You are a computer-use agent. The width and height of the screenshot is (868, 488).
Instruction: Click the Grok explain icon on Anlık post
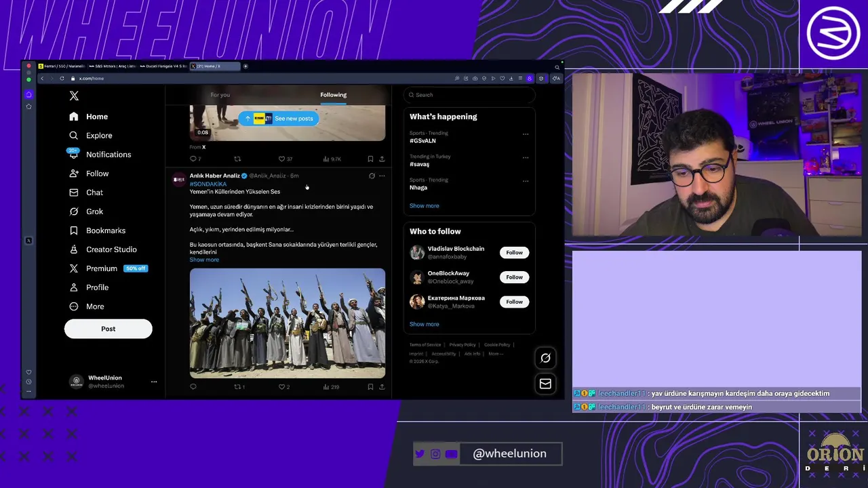[x=372, y=176]
